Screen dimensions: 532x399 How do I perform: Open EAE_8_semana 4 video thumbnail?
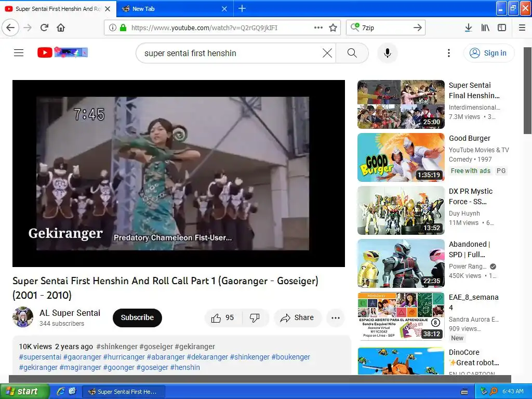pyautogui.click(x=401, y=316)
